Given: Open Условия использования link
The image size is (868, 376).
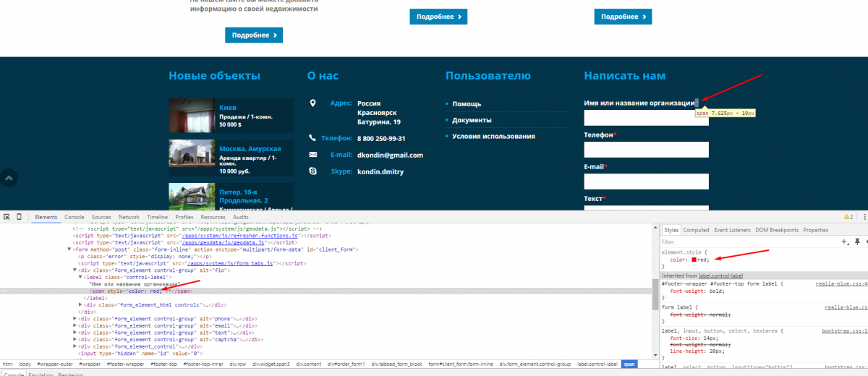Looking at the screenshot, I should 493,136.
